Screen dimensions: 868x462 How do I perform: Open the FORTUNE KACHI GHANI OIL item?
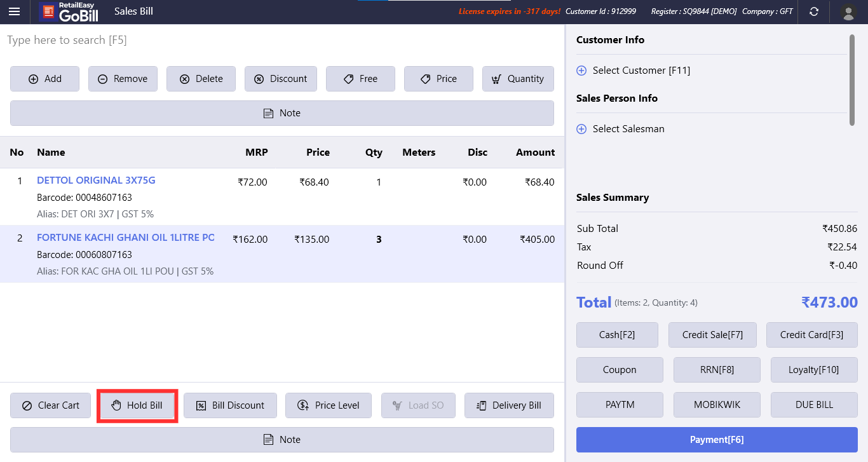126,238
